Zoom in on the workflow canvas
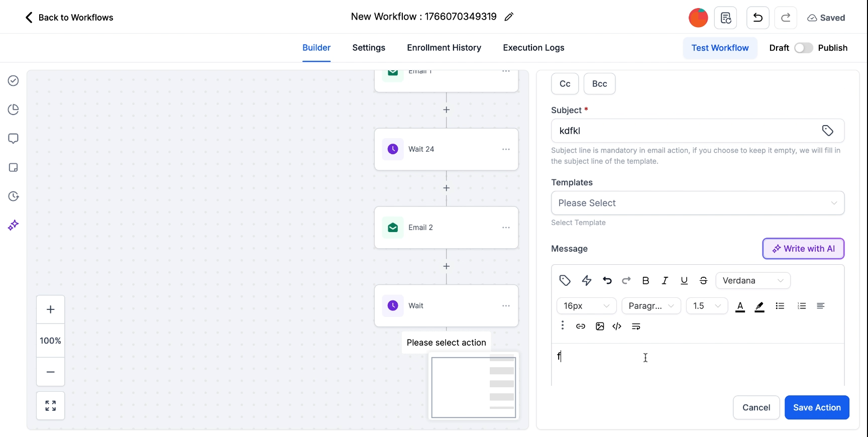Viewport: 868px width, 437px height. click(51, 309)
